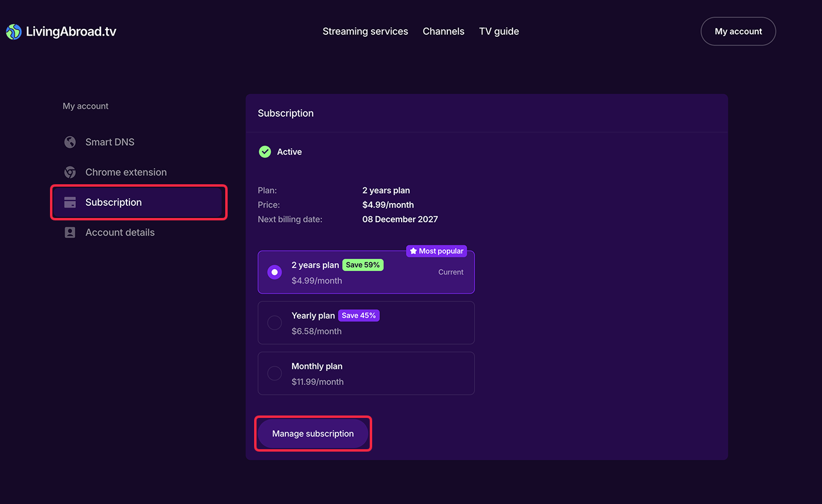Viewport: 822px width, 504px height.
Task: Select the 2 years plan radio button
Action: (275, 272)
